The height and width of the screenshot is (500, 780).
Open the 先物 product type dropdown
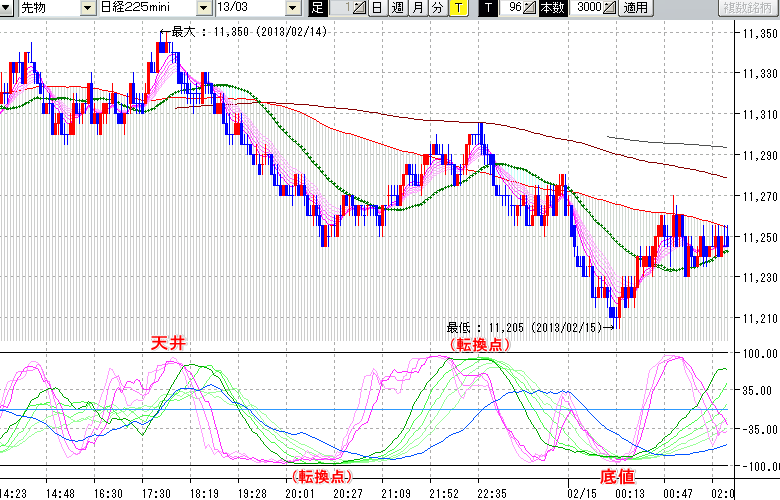click(x=87, y=8)
